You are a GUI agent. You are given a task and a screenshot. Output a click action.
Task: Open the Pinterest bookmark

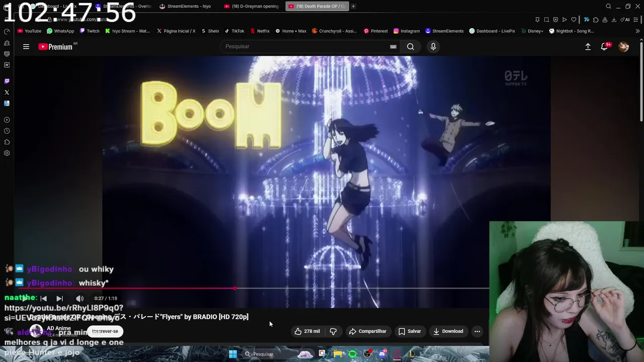(375, 31)
